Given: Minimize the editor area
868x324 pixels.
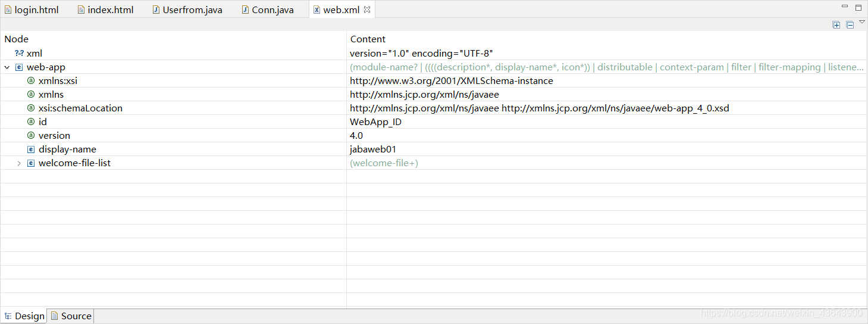Looking at the screenshot, I should pyautogui.click(x=845, y=7).
